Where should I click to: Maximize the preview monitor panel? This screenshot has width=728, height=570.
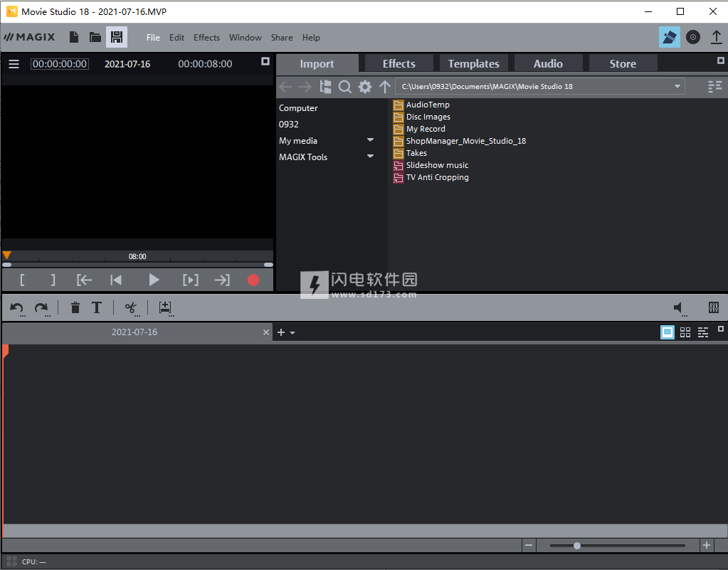click(x=265, y=61)
